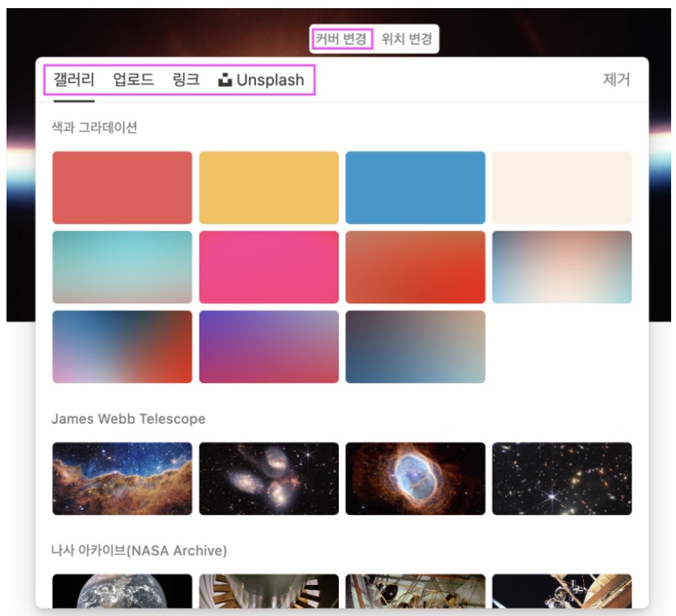This screenshot has height=616, width=676.
Task: Switch to the 갤러리 tab
Action: pyautogui.click(x=74, y=80)
